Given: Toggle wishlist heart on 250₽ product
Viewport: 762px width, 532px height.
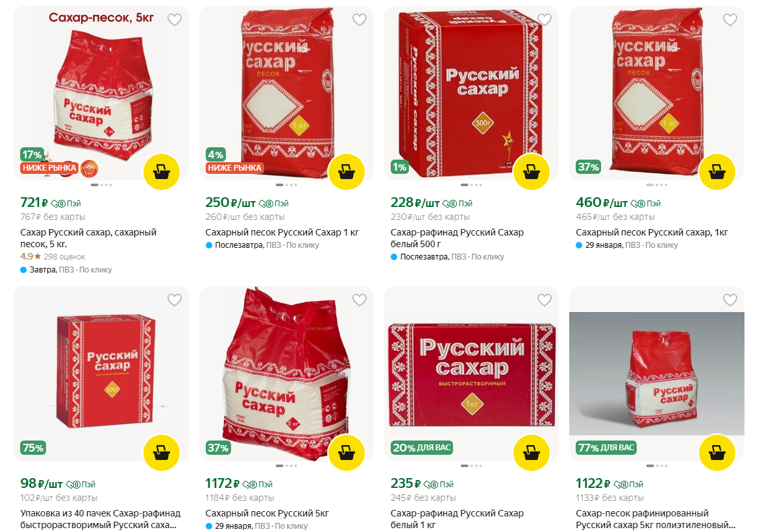Looking at the screenshot, I should coord(360,20).
